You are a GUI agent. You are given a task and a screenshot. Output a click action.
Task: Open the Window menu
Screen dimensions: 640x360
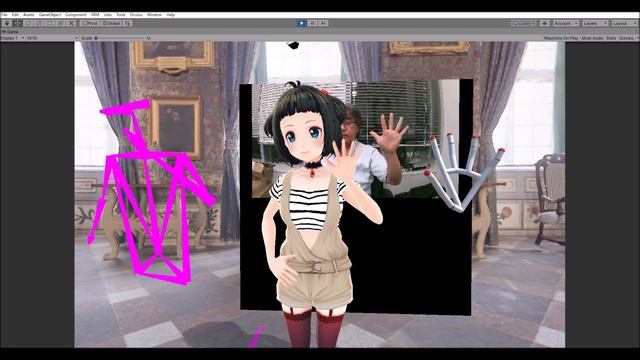(154, 15)
